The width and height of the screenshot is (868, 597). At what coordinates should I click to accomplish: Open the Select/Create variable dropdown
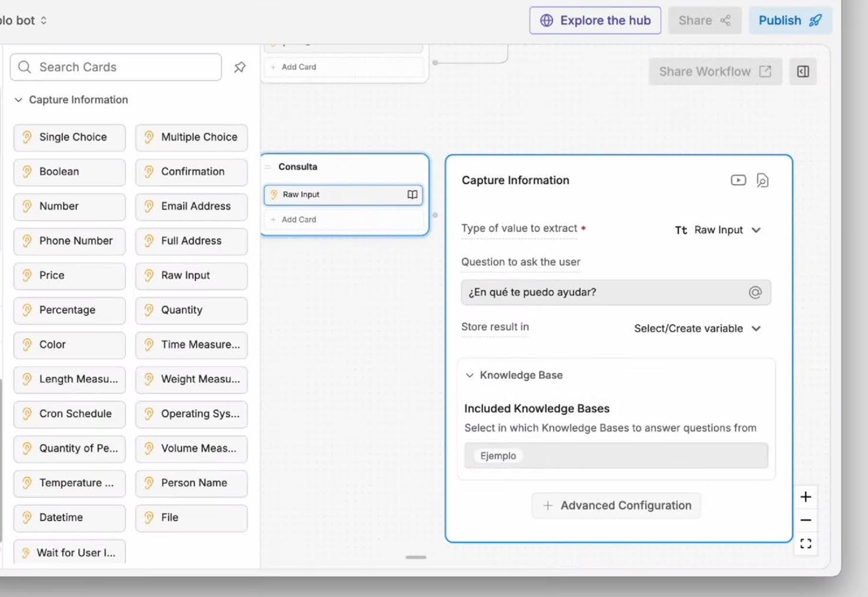pos(698,328)
